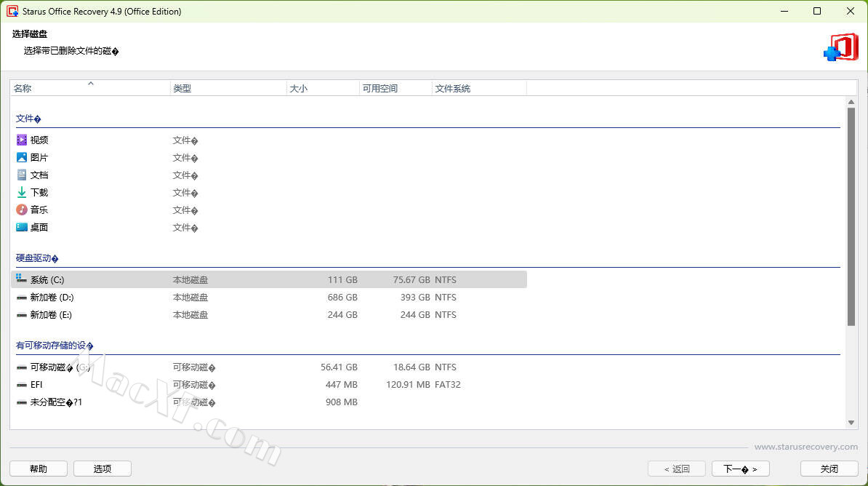Click the 111 GB size value
This screenshot has width=868, height=486.
click(x=342, y=280)
